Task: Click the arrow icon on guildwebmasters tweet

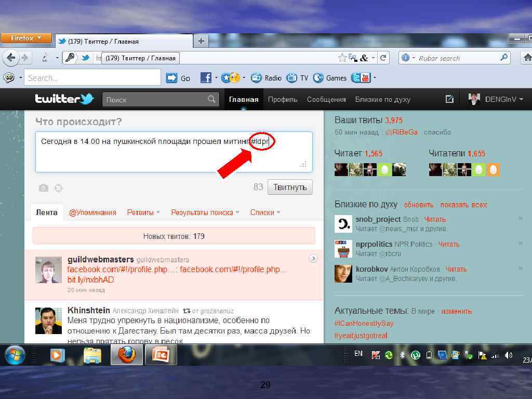Action: click(313, 259)
